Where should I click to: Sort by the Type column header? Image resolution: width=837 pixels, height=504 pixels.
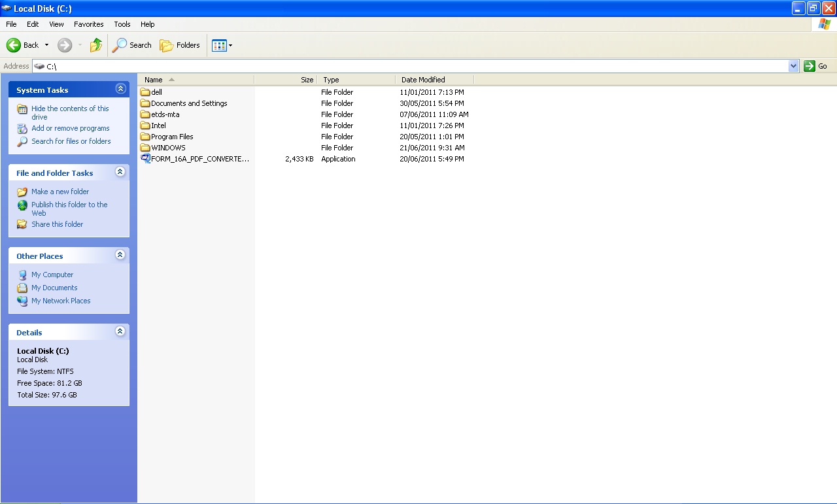coord(356,80)
